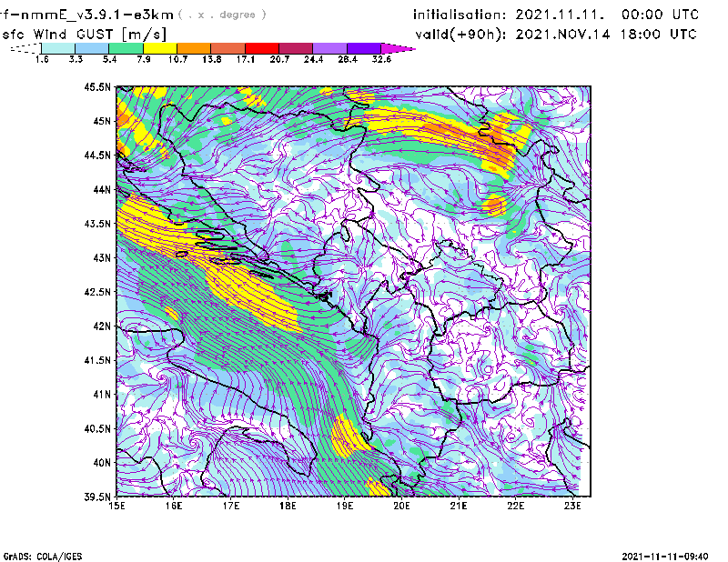Click the green legend swatch (5.4–7.9)
The width and height of the screenshot is (728, 562).
126,48
